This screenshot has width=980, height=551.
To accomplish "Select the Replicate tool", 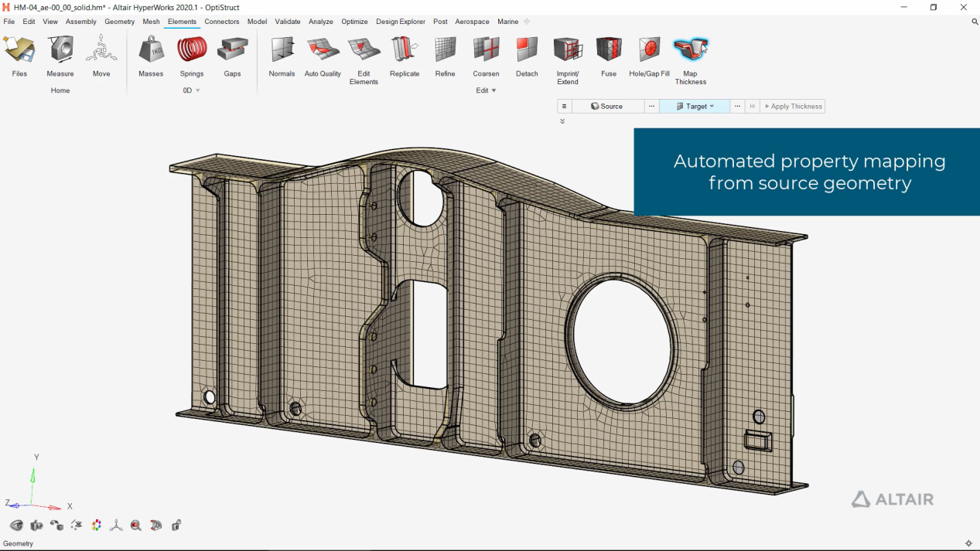I will 405,56.
